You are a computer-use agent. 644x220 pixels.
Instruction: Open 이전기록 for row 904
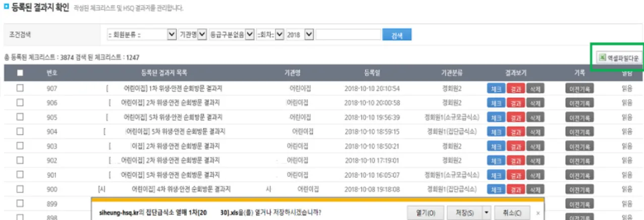point(580,131)
